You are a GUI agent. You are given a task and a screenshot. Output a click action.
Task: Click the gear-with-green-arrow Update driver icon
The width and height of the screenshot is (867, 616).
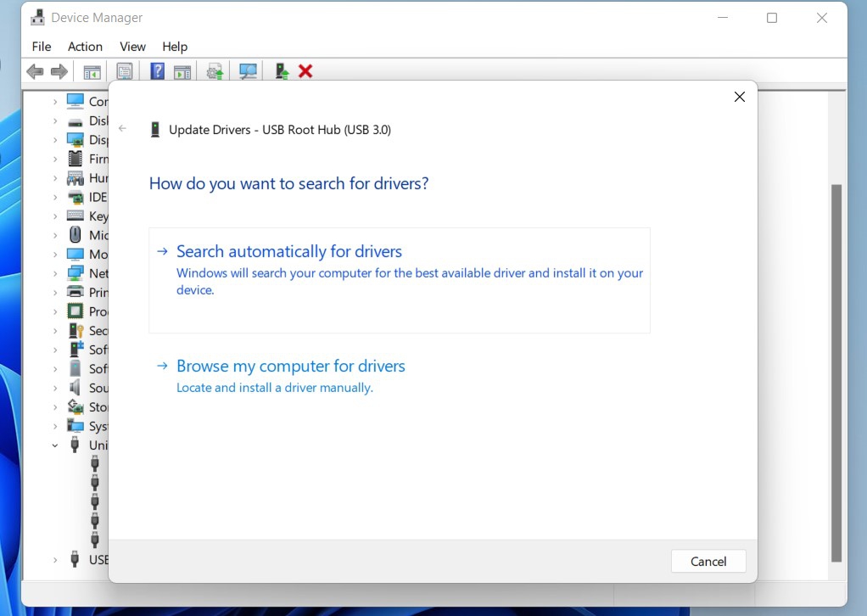tap(215, 71)
